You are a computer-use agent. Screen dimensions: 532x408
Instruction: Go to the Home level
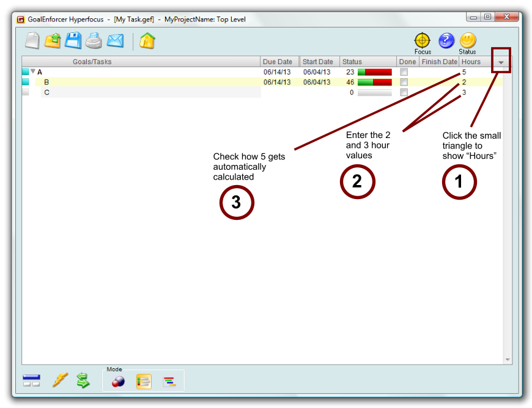(147, 41)
